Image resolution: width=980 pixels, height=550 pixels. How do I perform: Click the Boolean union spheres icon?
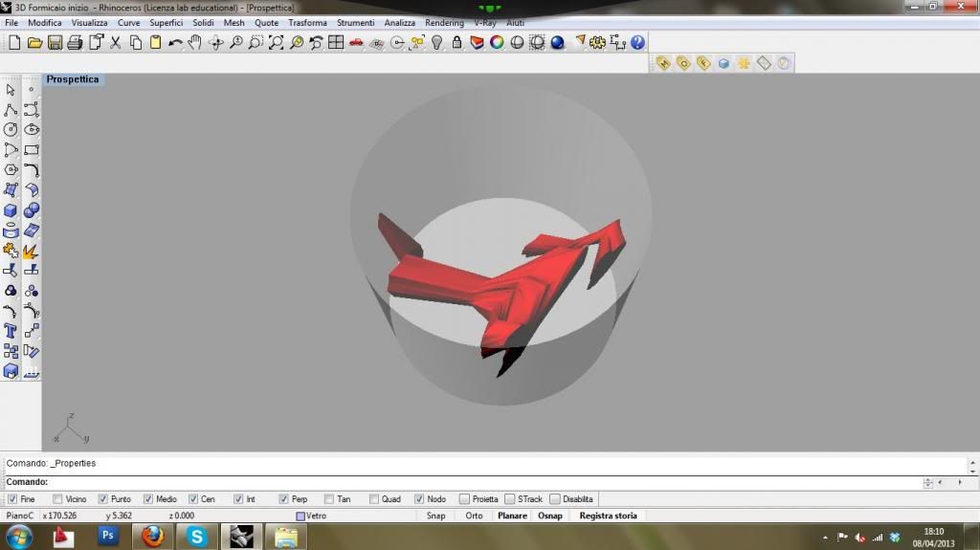point(32,210)
